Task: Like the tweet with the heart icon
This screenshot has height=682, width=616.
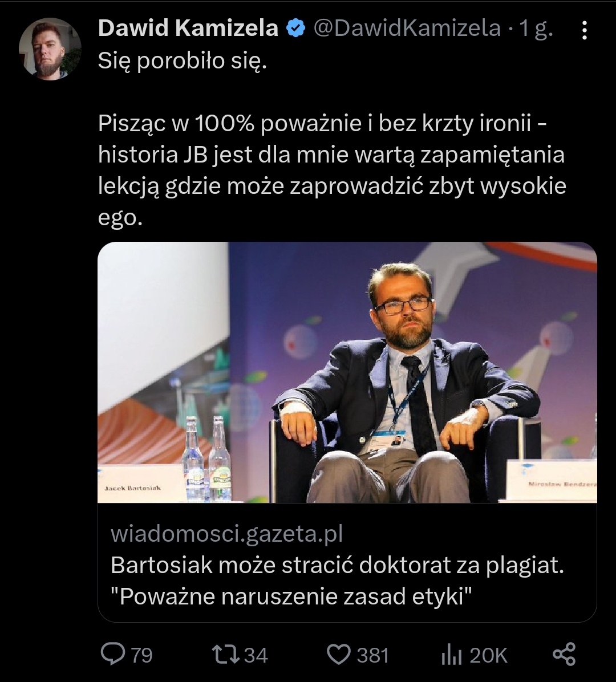Action: tap(340, 654)
